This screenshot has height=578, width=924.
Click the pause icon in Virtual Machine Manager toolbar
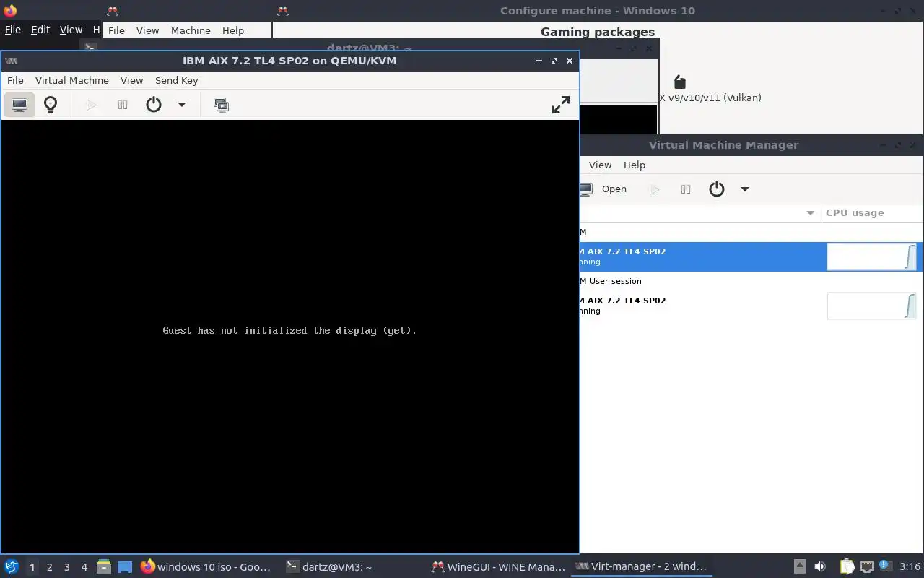click(x=686, y=189)
